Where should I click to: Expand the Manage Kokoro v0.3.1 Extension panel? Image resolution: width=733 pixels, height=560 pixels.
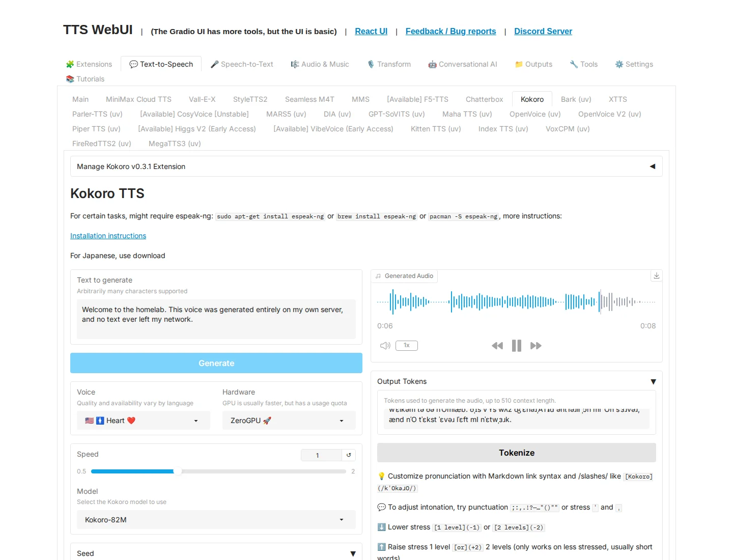pyautogui.click(x=366, y=166)
